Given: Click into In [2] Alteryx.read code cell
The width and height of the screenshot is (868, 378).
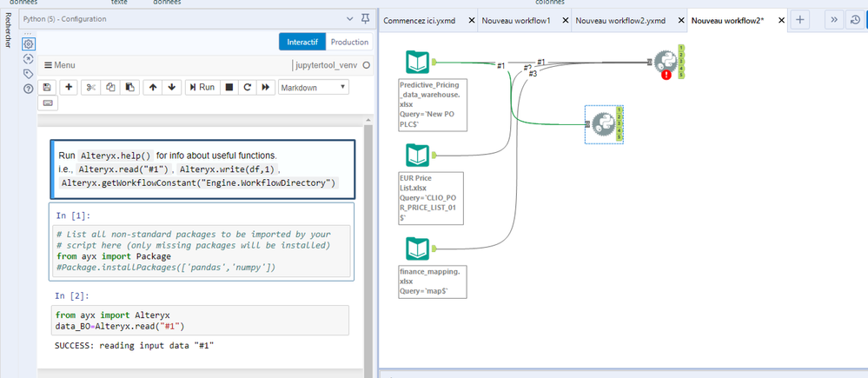Looking at the screenshot, I should 201,320.
